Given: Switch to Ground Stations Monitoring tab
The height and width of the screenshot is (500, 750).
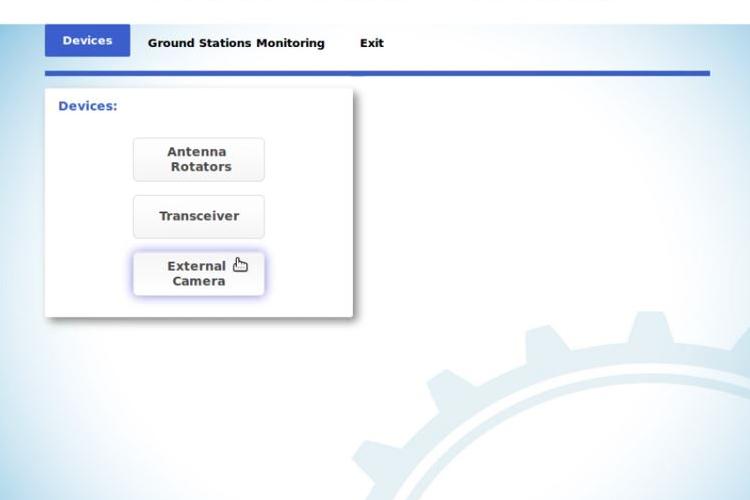Looking at the screenshot, I should click(236, 43).
